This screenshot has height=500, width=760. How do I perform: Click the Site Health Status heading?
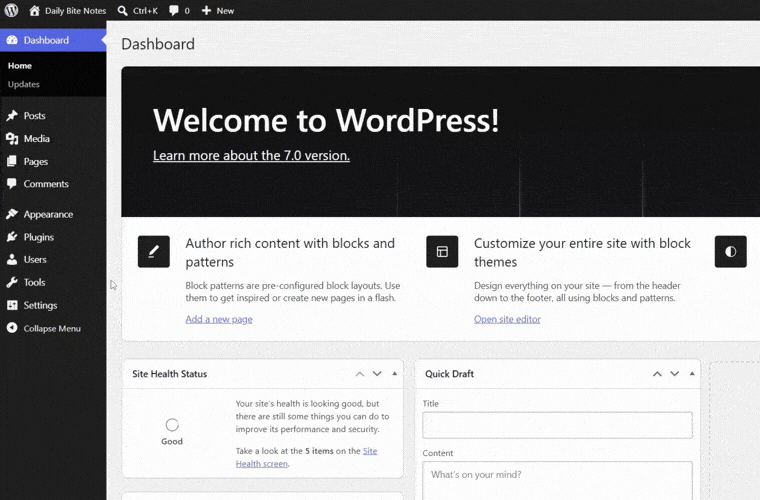pos(170,374)
